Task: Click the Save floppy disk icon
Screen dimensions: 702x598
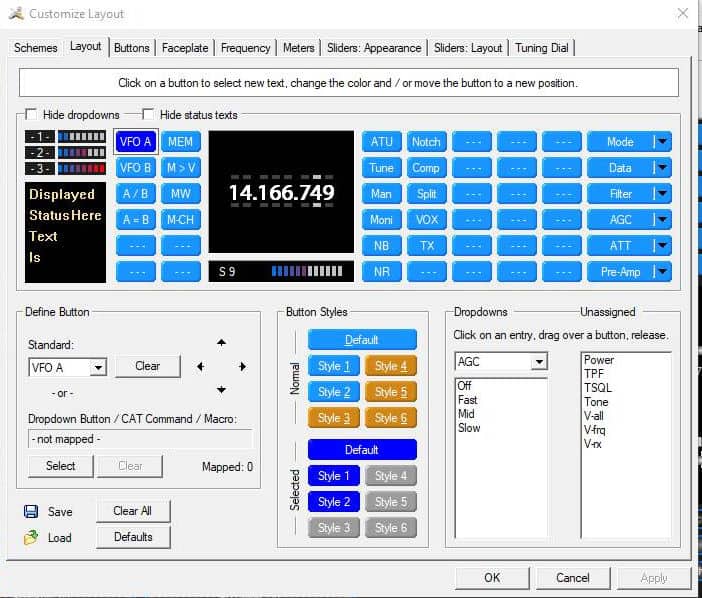Action: (x=31, y=511)
